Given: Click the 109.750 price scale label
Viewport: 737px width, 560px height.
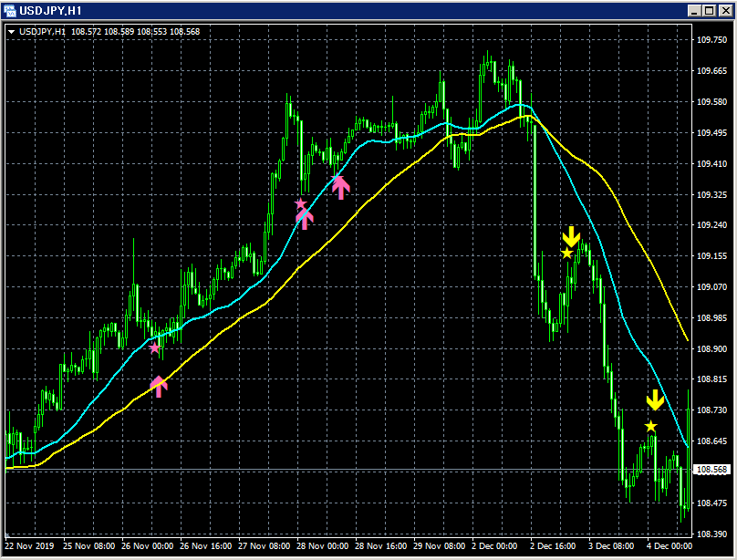Looking at the screenshot, I should click(x=711, y=40).
